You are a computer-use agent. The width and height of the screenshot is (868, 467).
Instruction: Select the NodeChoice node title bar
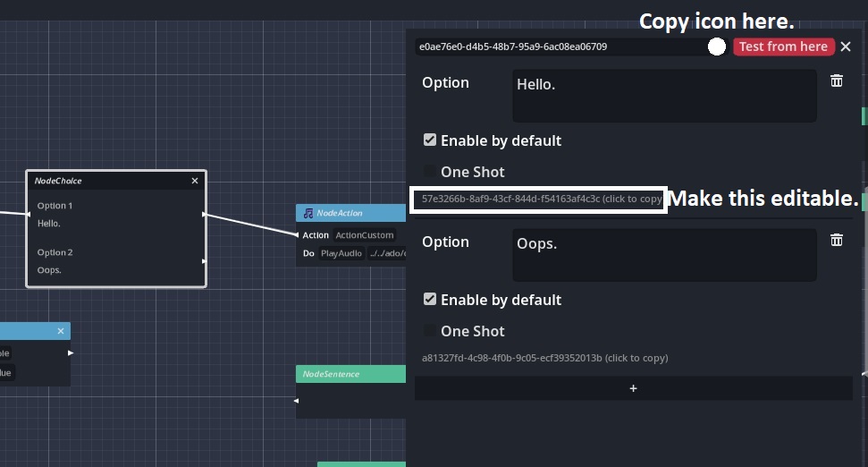[x=116, y=181]
